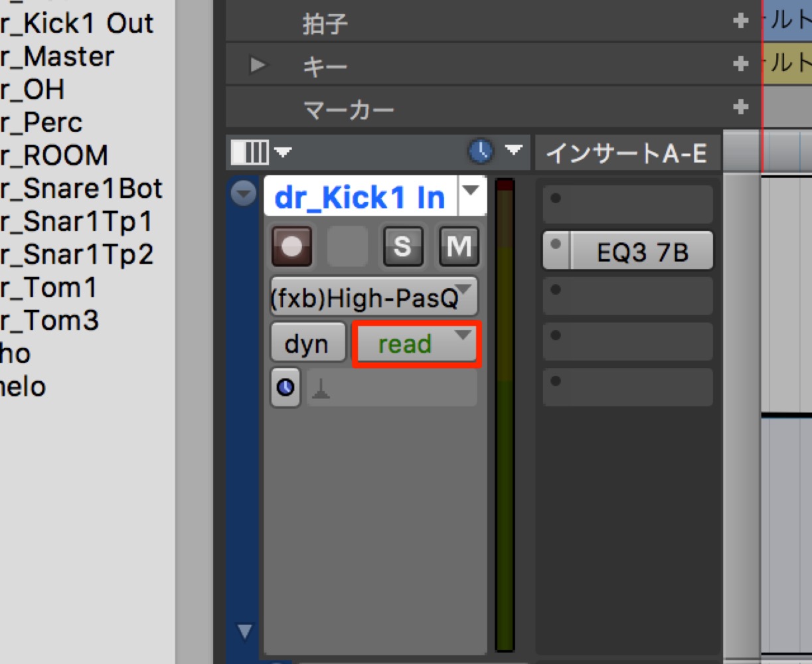The height and width of the screenshot is (664, 812).
Task: Click the 拍子 ruler label
Action: [325, 24]
